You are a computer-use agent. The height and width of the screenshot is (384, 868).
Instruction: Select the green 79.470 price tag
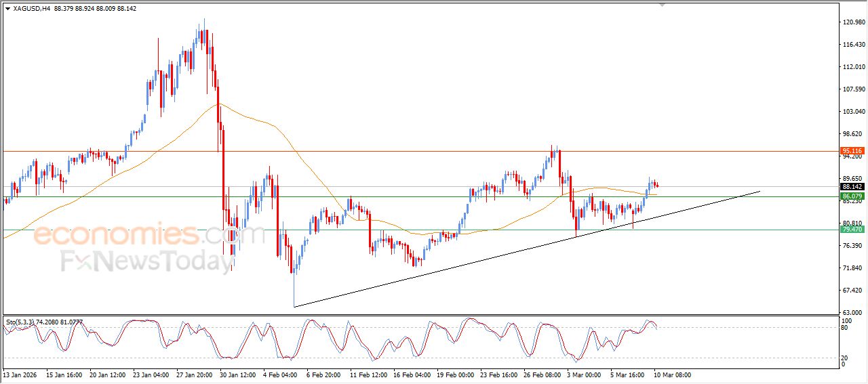coord(852,230)
